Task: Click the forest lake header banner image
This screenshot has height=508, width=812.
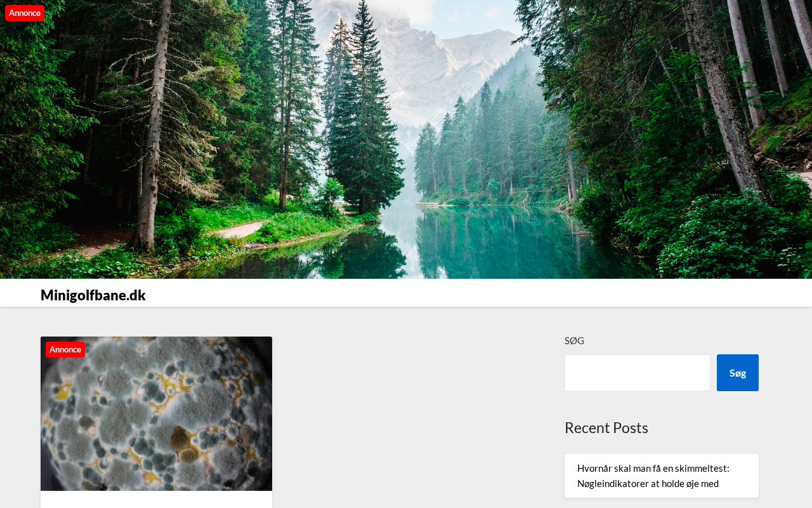Action: click(406, 139)
